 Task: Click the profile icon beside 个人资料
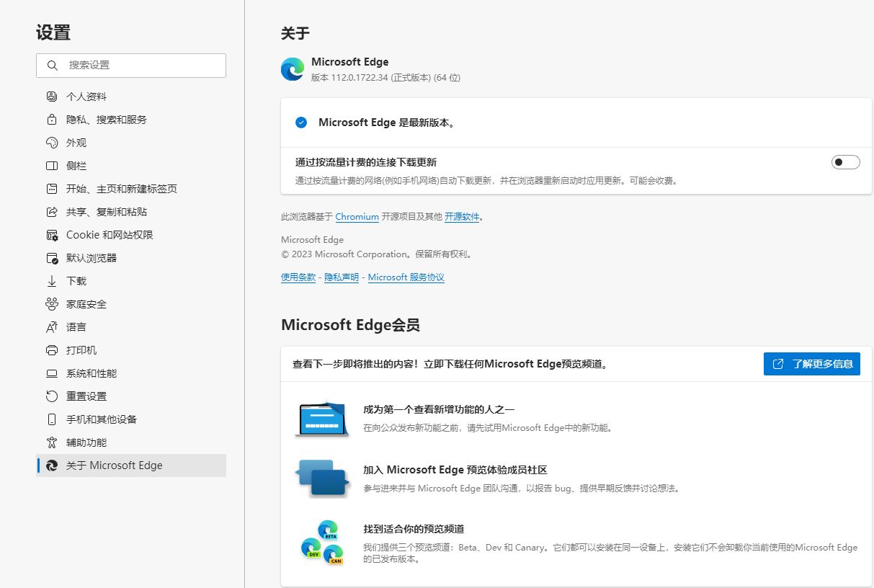pyautogui.click(x=51, y=97)
